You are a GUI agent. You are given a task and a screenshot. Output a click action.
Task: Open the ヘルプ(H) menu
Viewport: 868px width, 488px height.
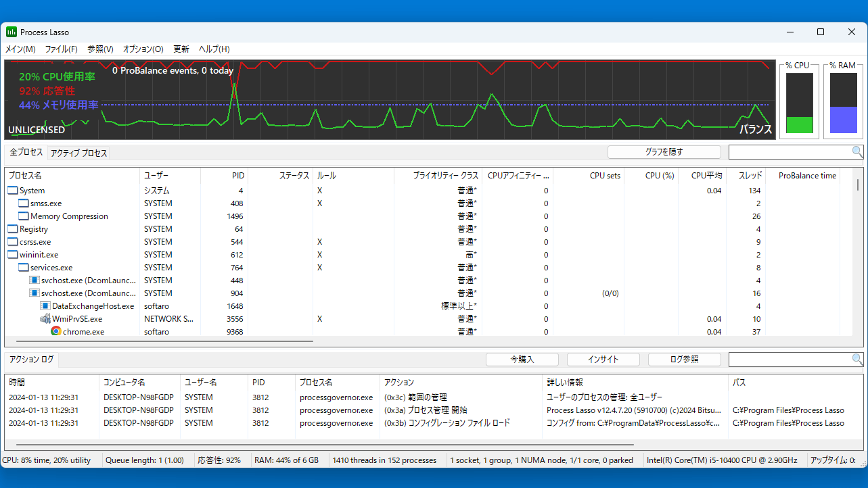tap(214, 49)
